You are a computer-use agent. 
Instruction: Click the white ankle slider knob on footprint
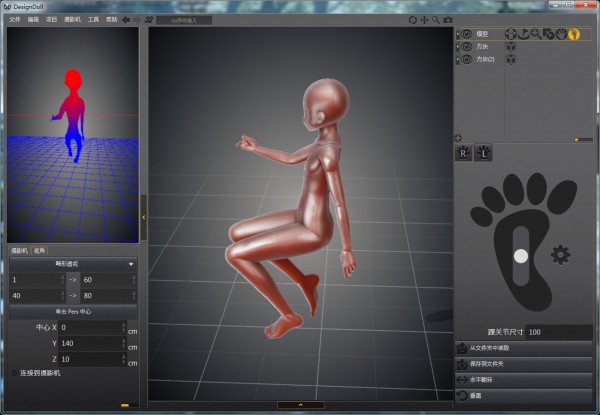point(520,256)
